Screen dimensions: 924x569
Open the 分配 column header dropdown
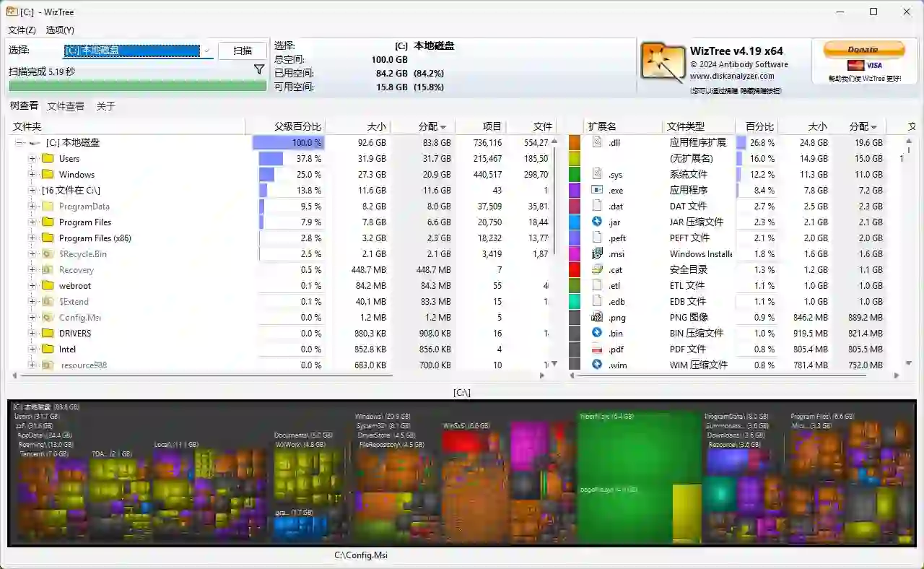443,126
